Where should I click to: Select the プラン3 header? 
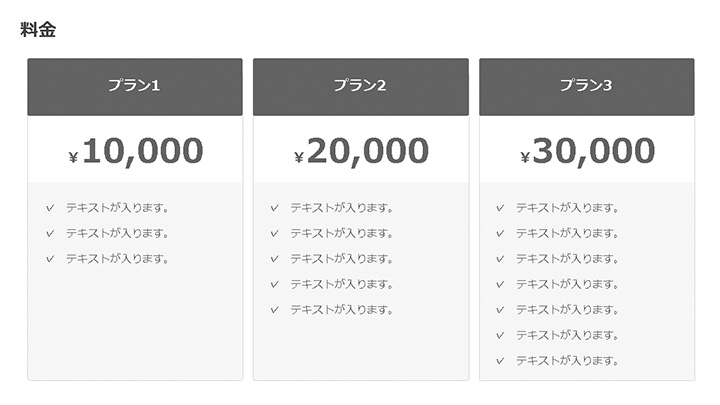[586, 86]
